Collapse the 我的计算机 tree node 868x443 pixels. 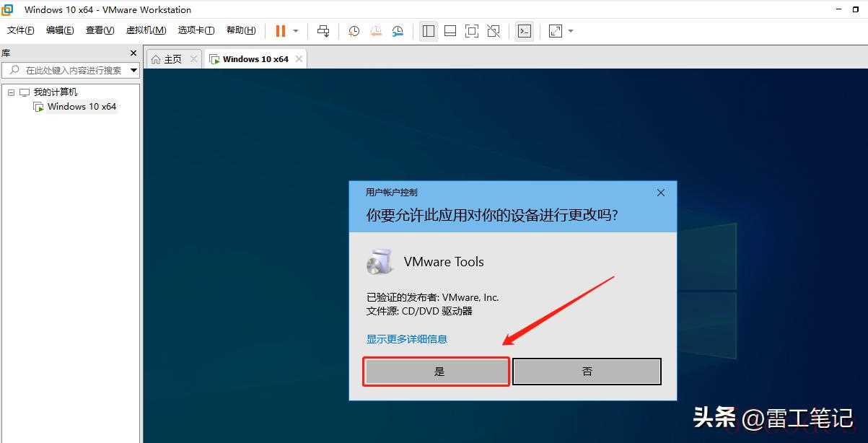[11, 92]
